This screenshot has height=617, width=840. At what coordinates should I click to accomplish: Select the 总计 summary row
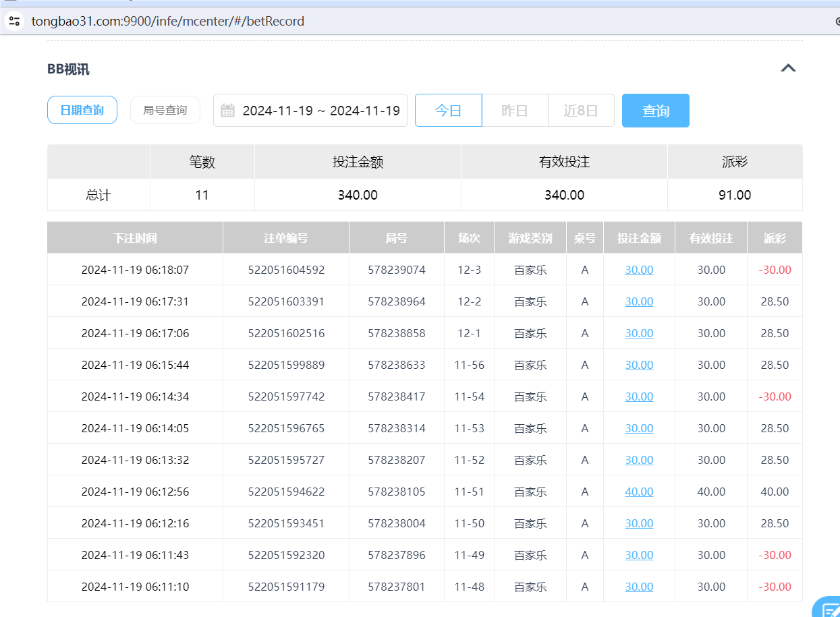click(x=98, y=195)
